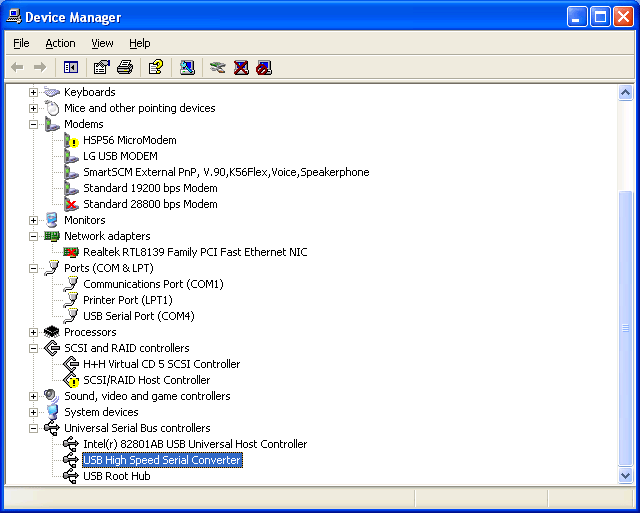640x513 pixels.
Task: Select HSP56 MicroModem device
Action: point(129,140)
